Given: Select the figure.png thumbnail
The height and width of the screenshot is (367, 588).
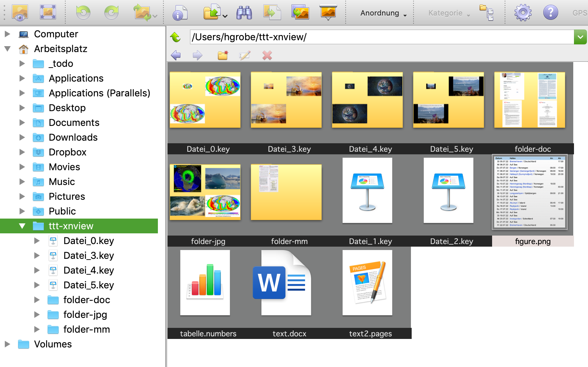Looking at the screenshot, I should point(529,192).
